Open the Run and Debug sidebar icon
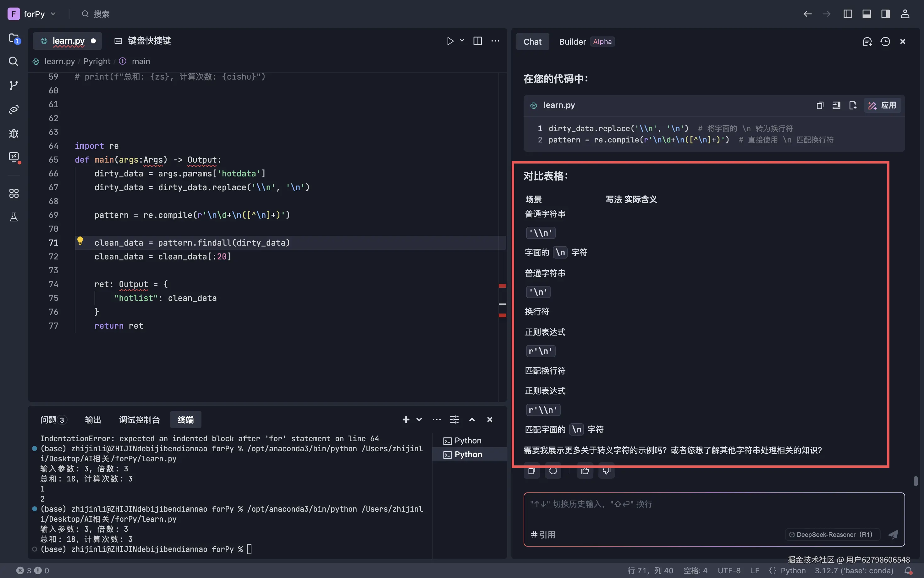Image resolution: width=924 pixels, height=578 pixels. 14,133
